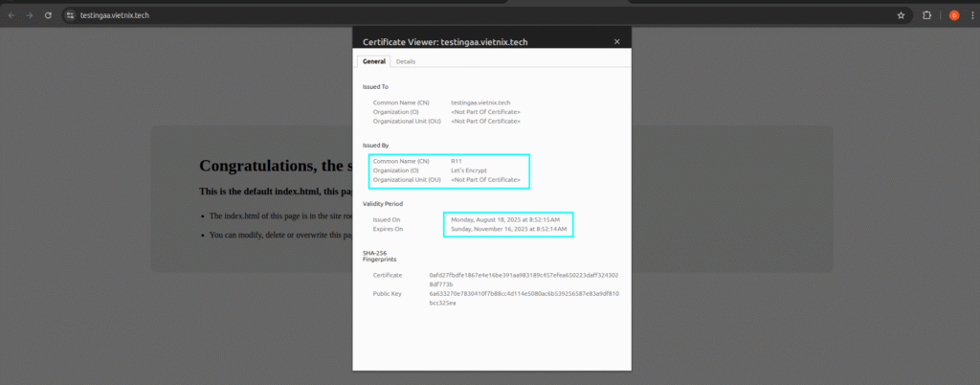The image size is (980, 385).
Task: Select the issuer common name R11
Action: click(457, 161)
